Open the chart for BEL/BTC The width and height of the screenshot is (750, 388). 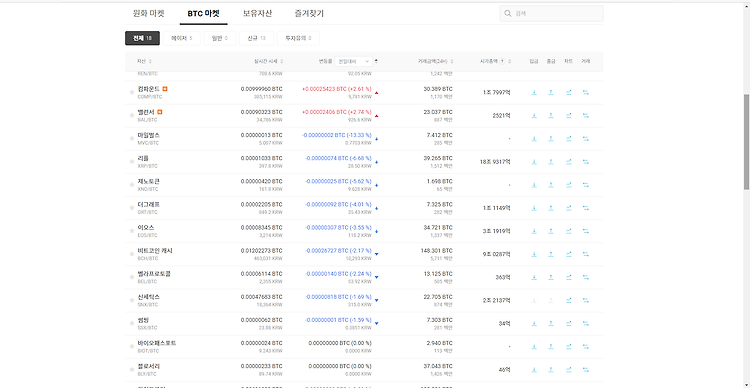[568, 277]
